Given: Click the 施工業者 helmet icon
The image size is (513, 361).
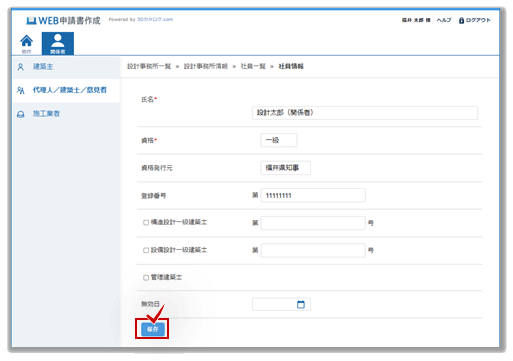Looking at the screenshot, I should [x=21, y=114].
